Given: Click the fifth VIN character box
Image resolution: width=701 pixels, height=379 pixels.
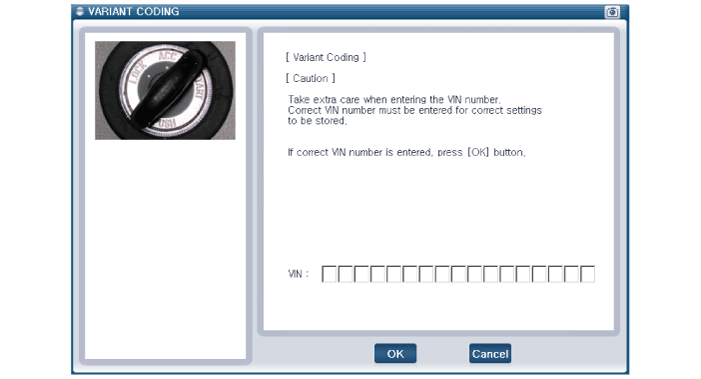Looking at the screenshot, I should 393,274.
